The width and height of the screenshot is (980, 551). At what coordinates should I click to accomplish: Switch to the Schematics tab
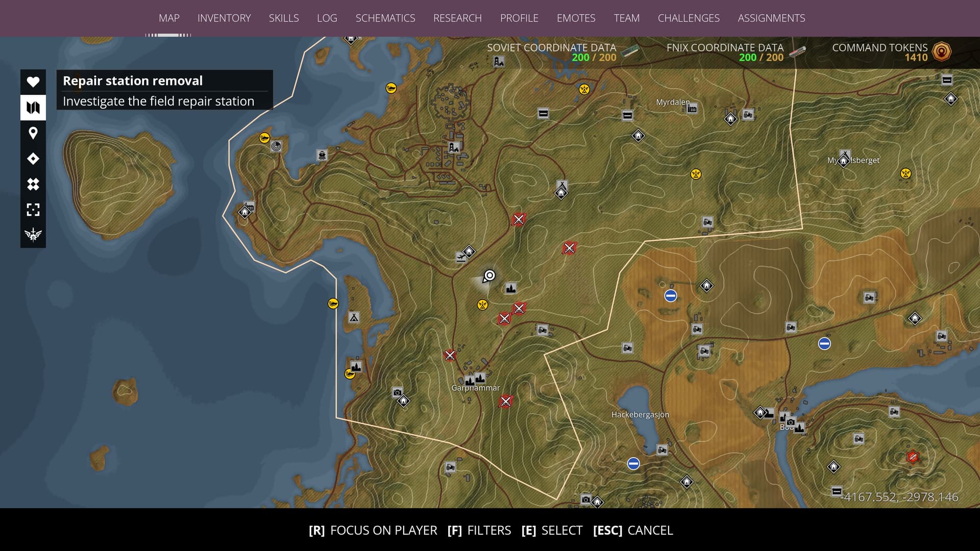coord(385,18)
